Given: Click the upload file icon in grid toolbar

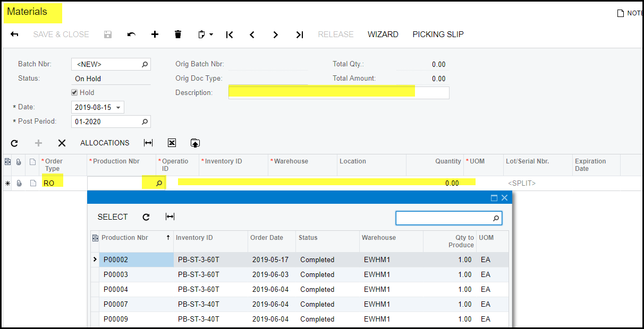Looking at the screenshot, I should coord(195,143).
